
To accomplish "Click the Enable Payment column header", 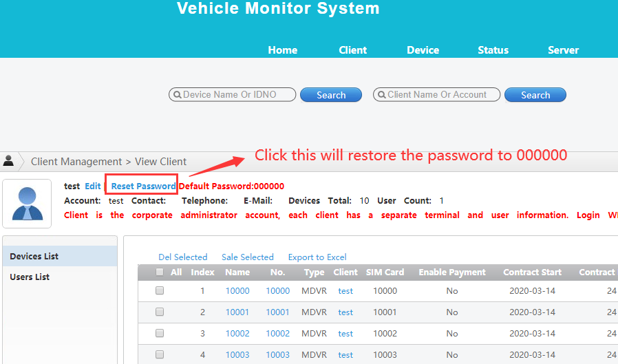I will click(x=452, y=272).
